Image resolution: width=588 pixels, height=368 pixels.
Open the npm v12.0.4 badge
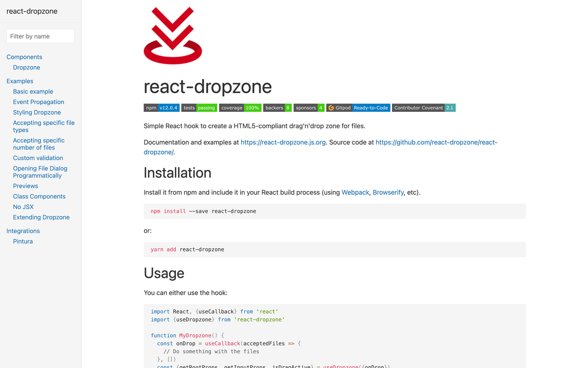tap(161, 108)
